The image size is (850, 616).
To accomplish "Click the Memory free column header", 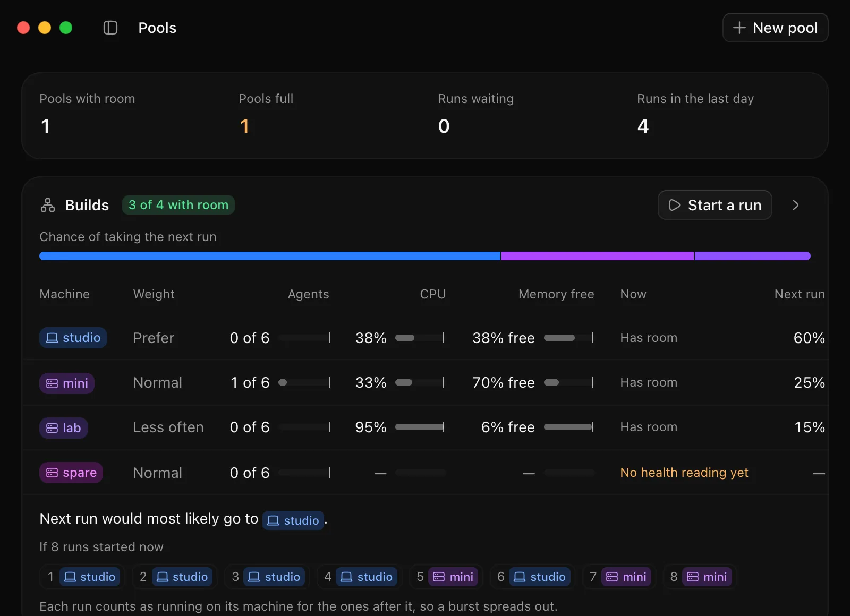I will point(556,294).
